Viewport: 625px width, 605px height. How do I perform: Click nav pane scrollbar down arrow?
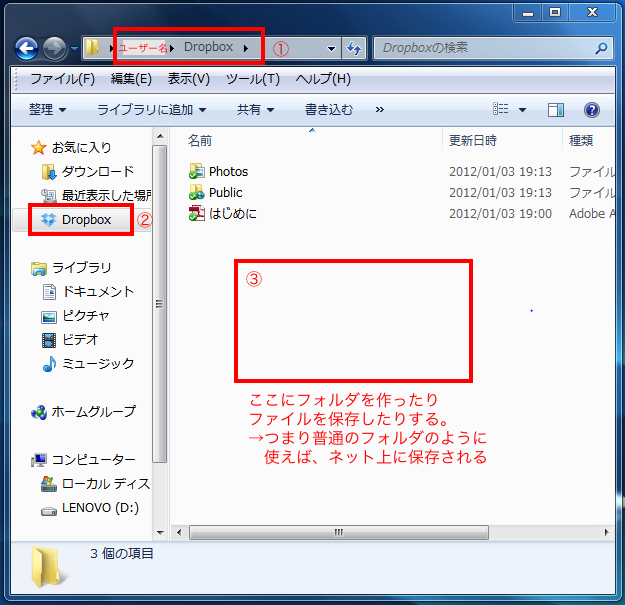pos(160,532)
